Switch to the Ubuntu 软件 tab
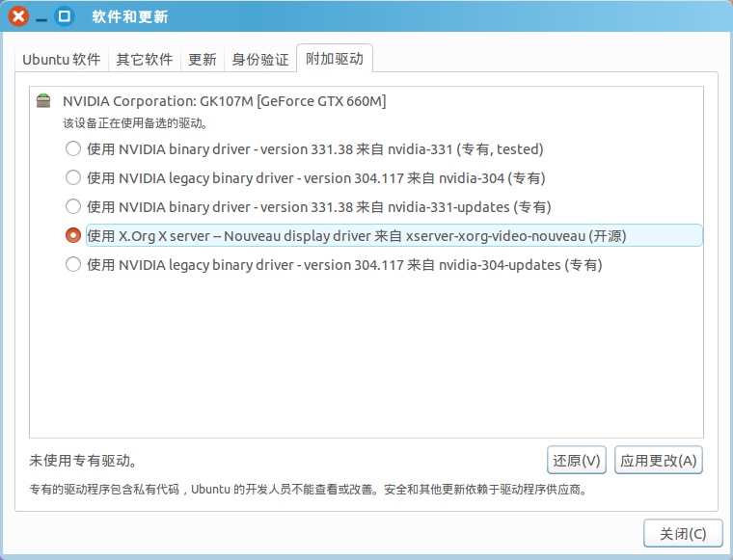The image size is (733, 560). point(62,60)
